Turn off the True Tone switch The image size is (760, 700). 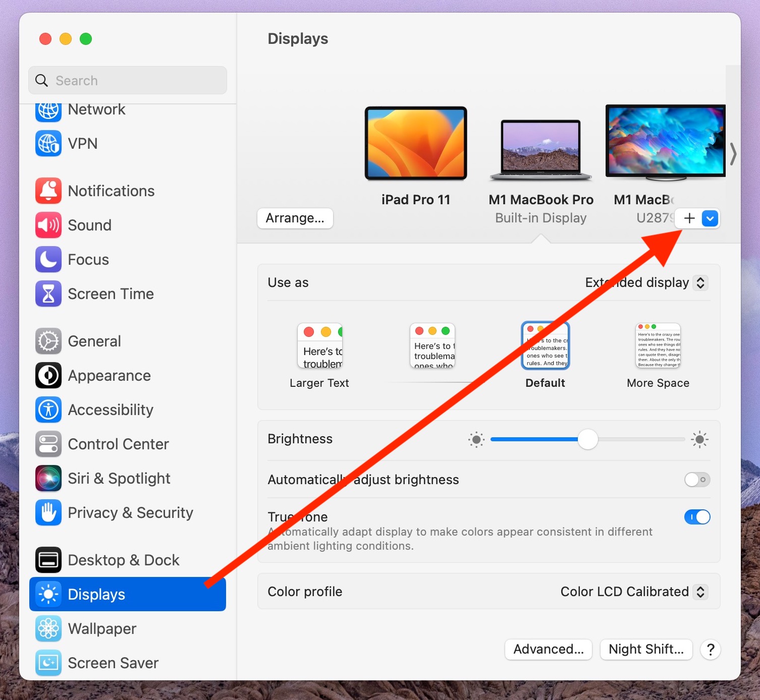697,517
